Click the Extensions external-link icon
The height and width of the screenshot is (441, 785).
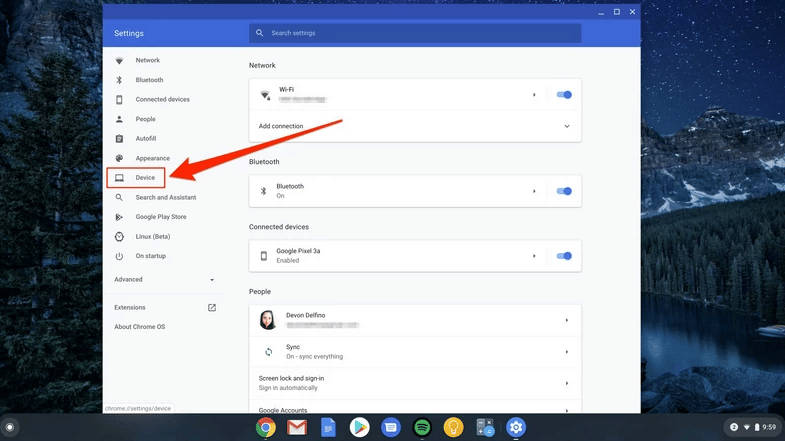tap(212, 307)
